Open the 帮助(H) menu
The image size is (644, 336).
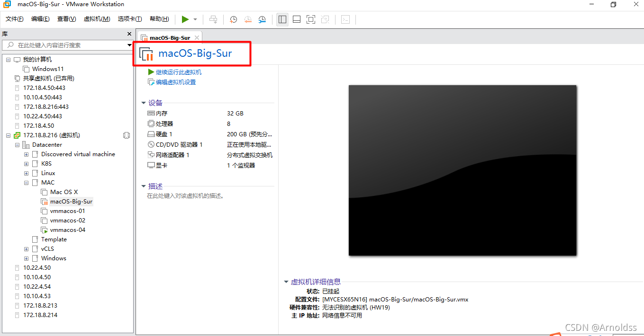click(159, 19)
